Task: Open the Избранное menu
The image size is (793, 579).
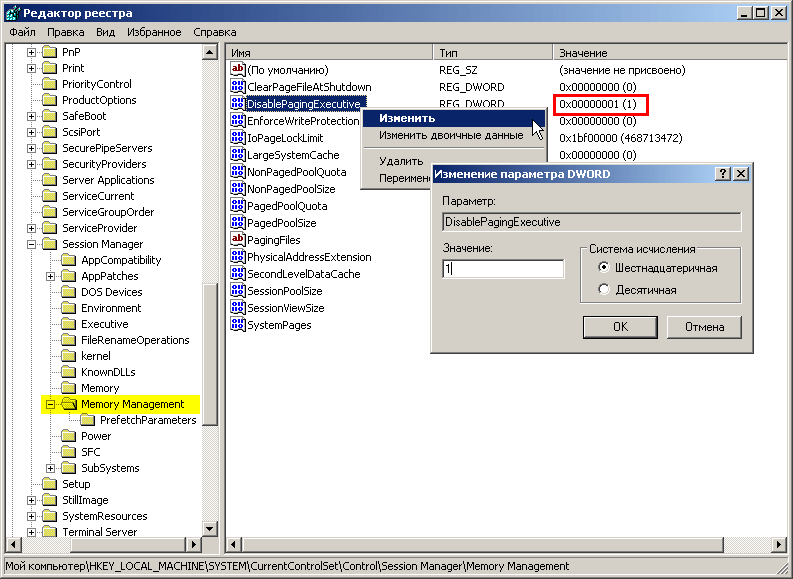Action: 153,32
